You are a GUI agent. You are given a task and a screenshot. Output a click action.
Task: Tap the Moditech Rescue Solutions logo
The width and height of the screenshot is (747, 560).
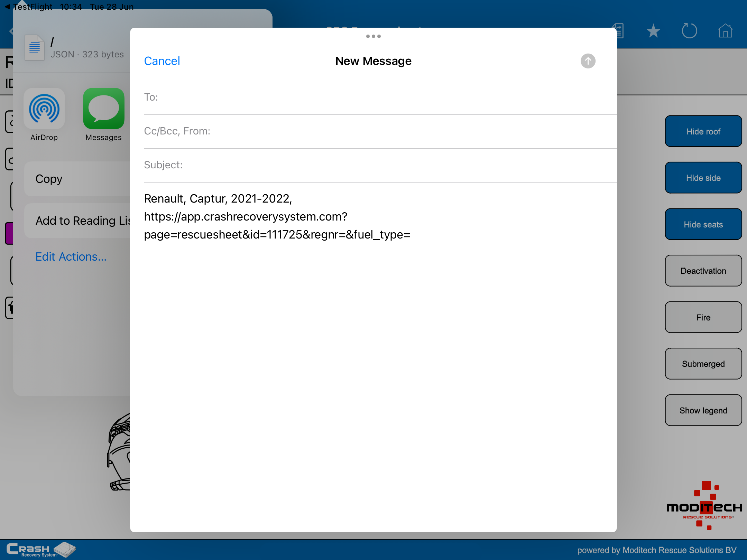coord(704,505)
